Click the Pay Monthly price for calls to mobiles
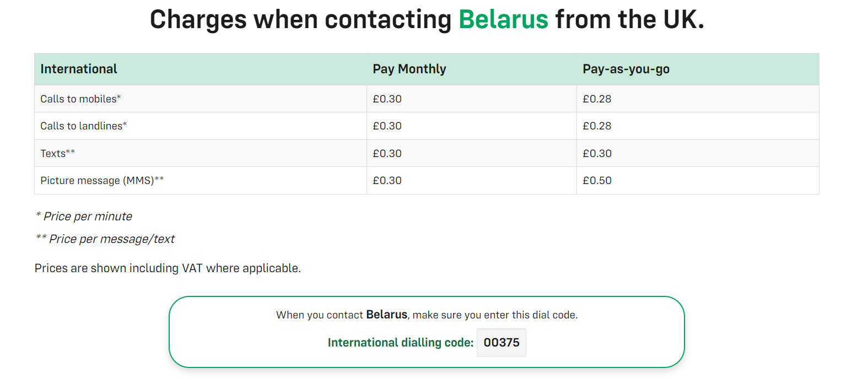868x384 pixels. 387,99
